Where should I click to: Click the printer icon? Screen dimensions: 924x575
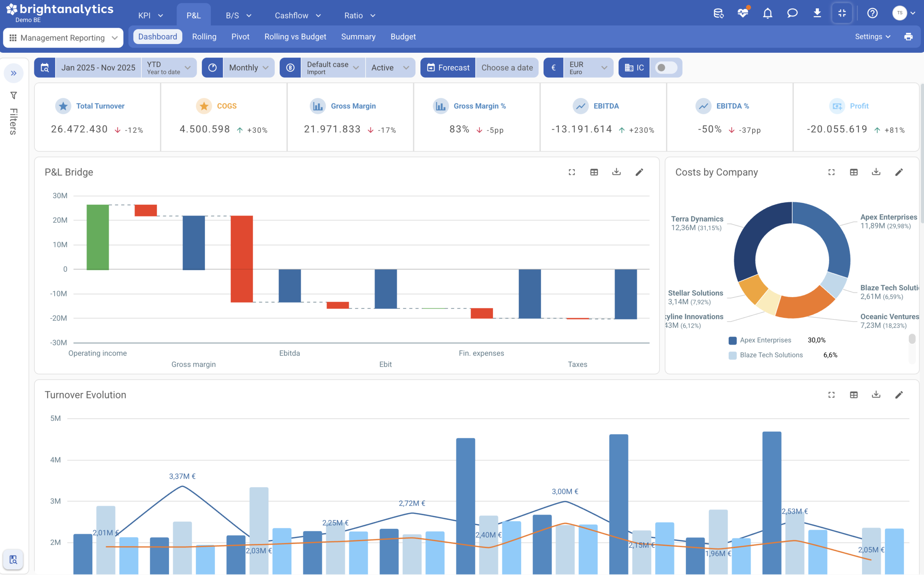908,36
